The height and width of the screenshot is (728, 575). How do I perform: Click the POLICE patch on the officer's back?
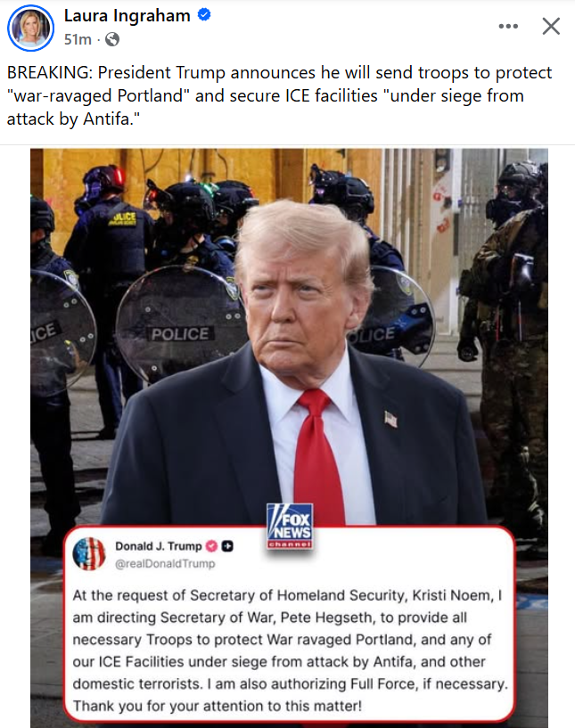(x=122, y=218)
